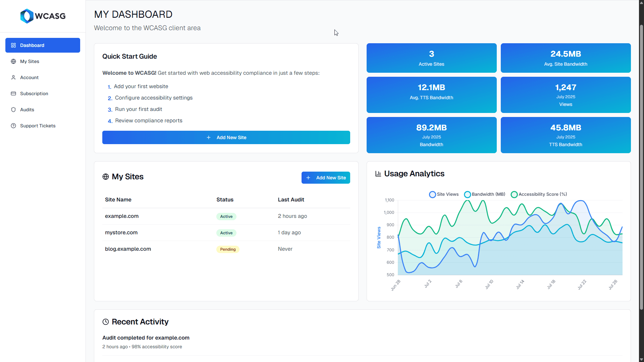
Task: Click the Add New Site button above the sites table
Action: (326, 178)
